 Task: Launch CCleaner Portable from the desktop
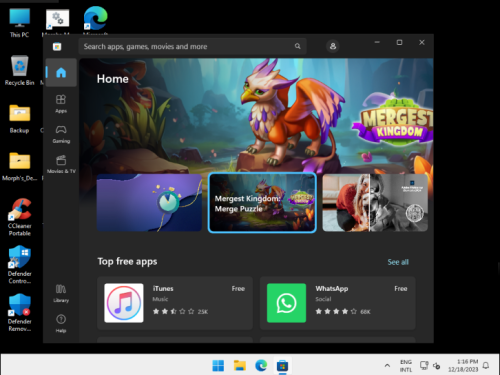tap(20, 217)
